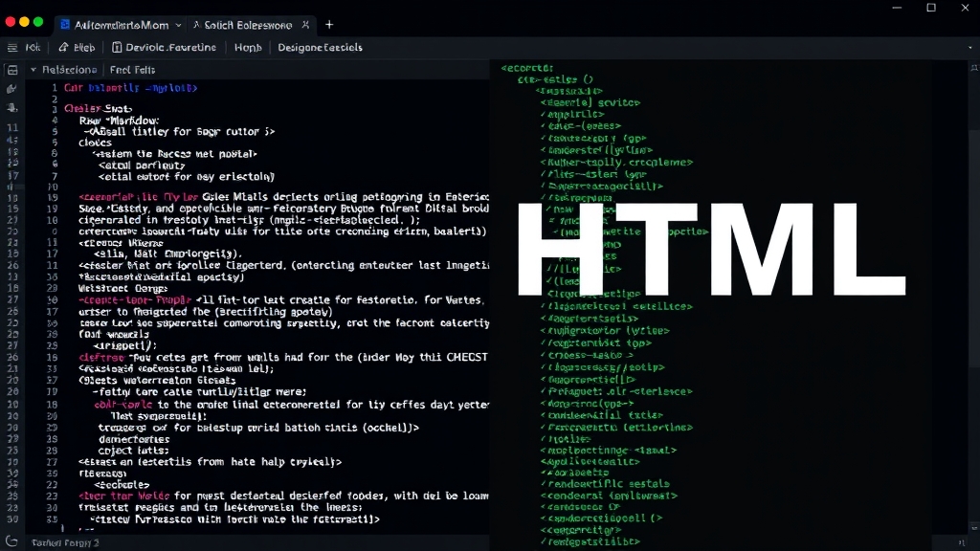Open a new tab with the plus button

coord(328,24)
